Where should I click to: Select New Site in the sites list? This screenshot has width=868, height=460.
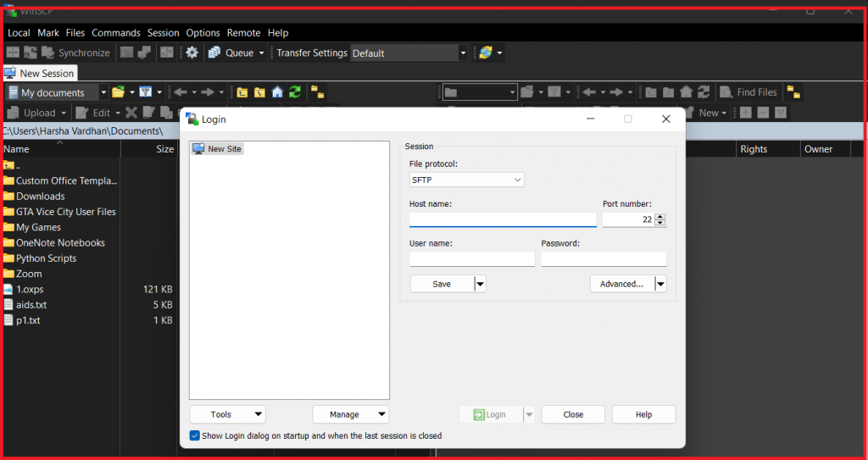[x=224, y=149]
